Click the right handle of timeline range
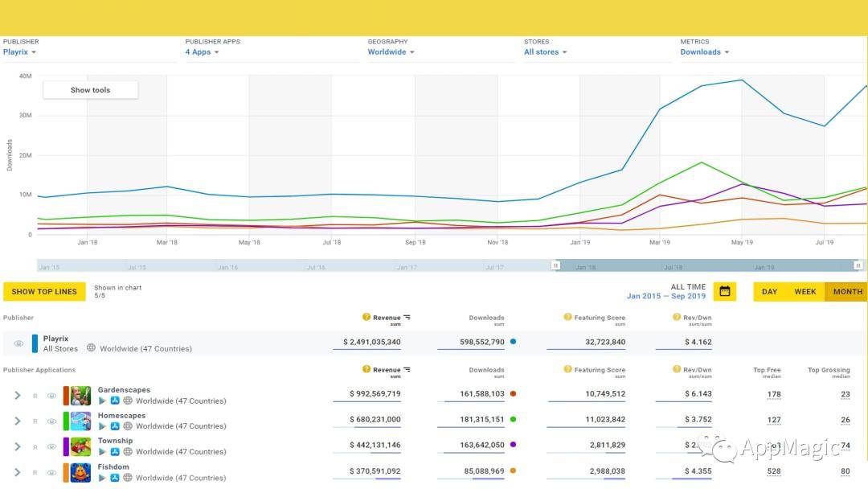Screen dimensions: 868x489 tap(858, 266)
